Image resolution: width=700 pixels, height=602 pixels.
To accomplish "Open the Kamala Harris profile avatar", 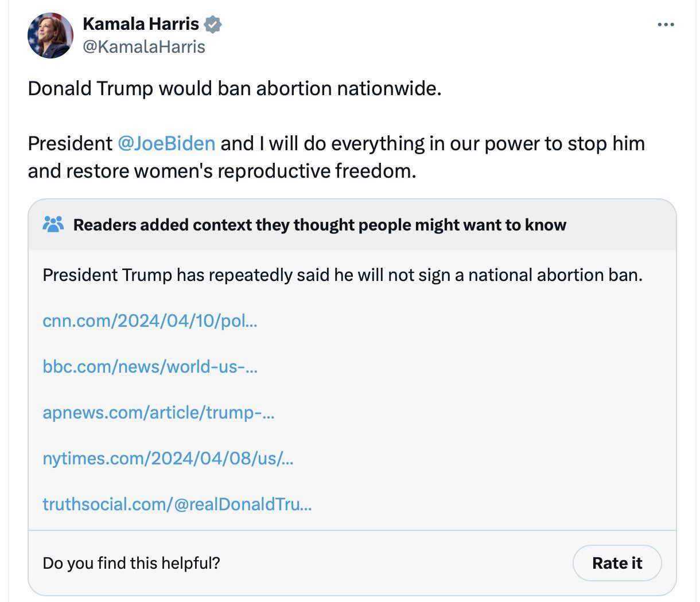I will (x=50, y=36).
